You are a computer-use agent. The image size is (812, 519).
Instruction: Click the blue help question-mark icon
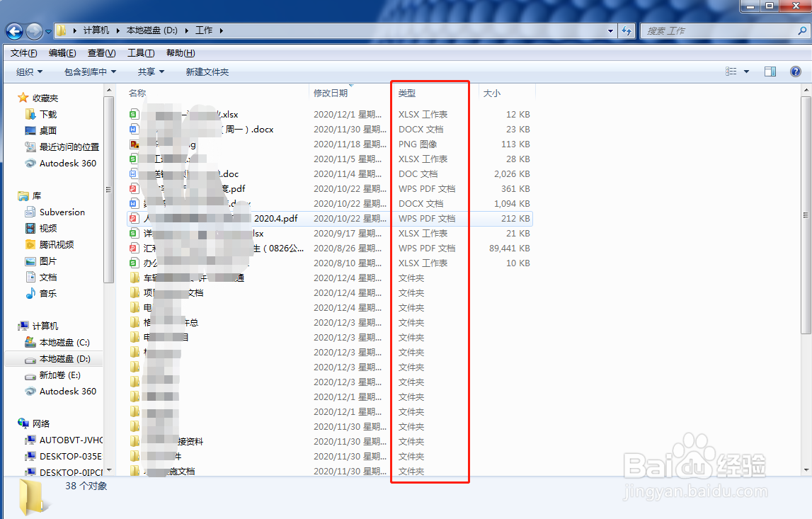796,72
